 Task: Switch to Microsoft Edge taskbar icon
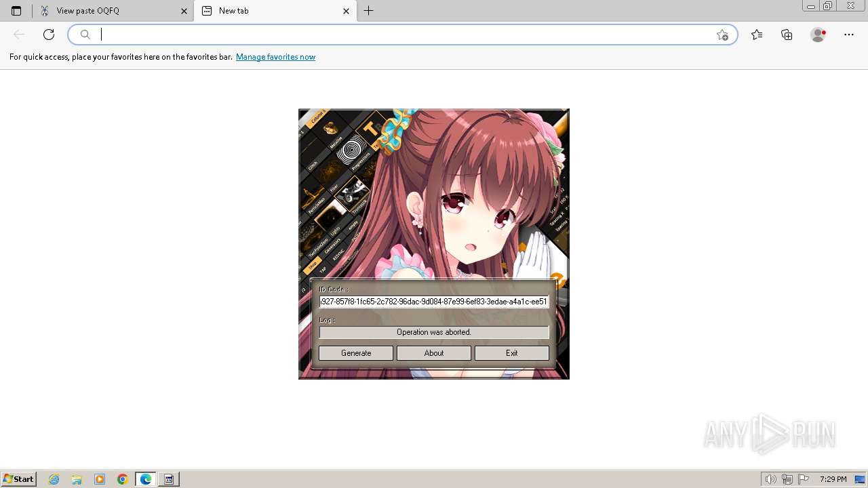click(146, 479)
